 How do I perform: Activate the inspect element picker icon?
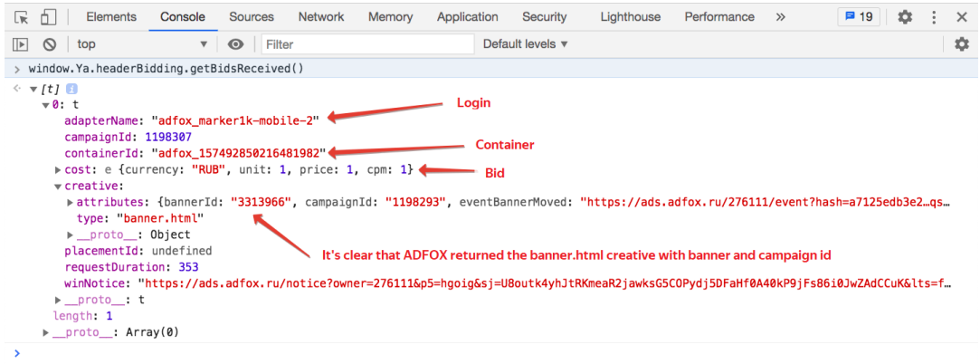click(22, 17)
